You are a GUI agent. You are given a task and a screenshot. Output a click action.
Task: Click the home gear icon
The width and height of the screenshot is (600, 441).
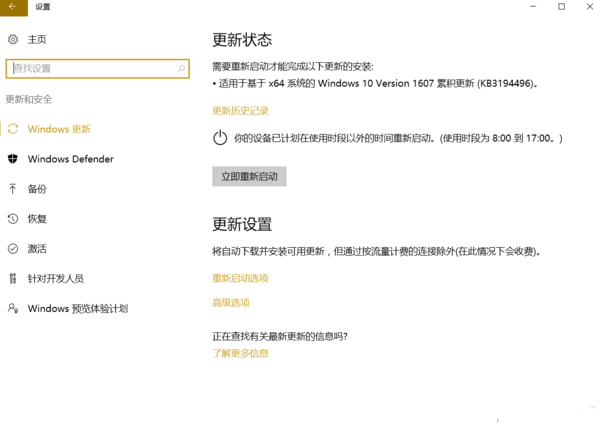(13, 39)
